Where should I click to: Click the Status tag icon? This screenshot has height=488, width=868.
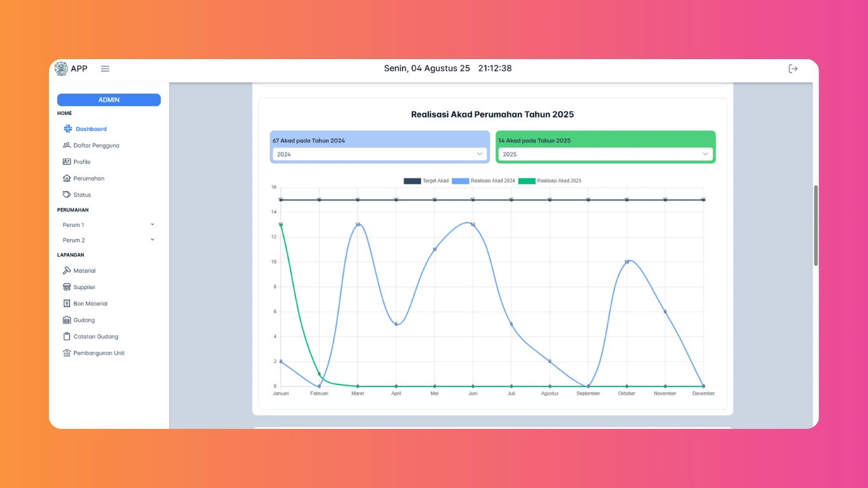pos(67,195)
